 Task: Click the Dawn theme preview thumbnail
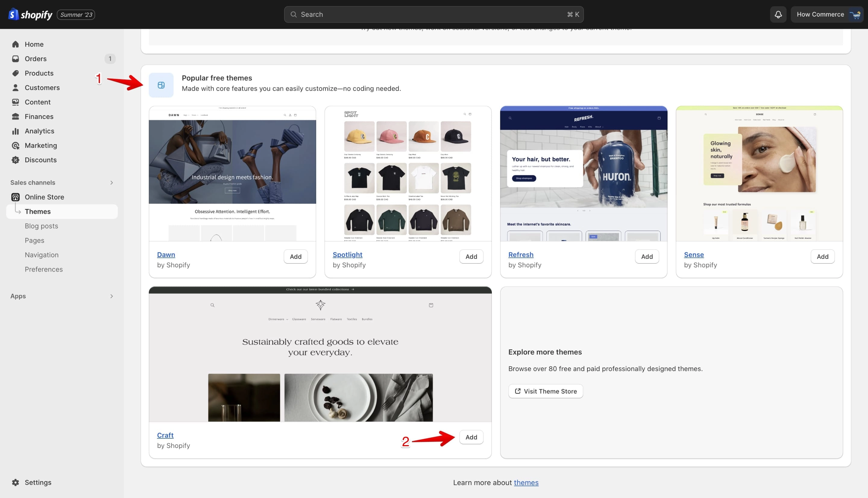tap(232, 173)
